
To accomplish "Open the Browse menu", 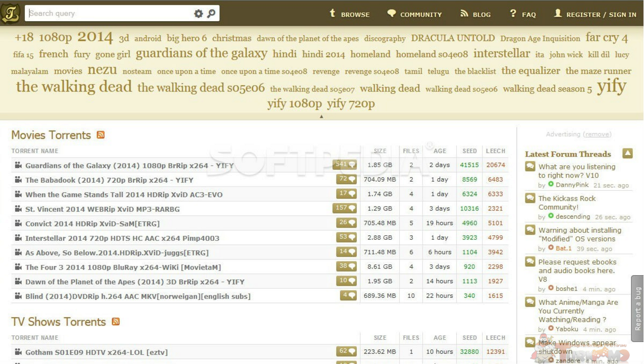I will tap(349, 14).
